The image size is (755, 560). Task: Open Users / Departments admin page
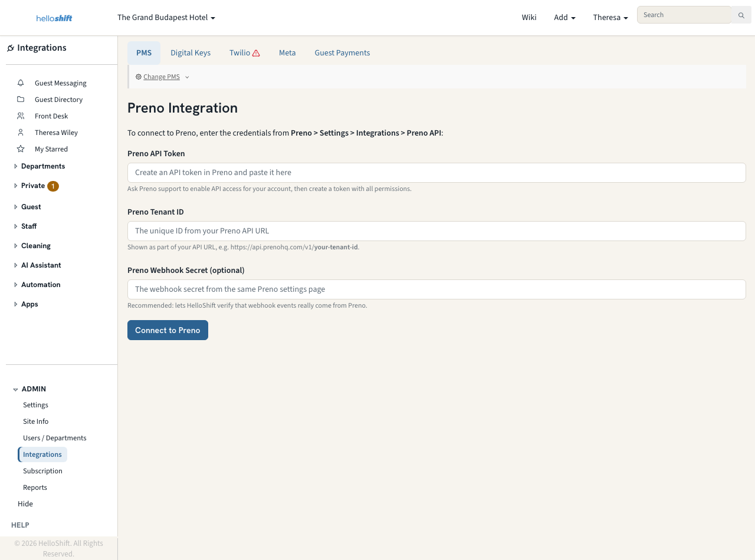55,438
